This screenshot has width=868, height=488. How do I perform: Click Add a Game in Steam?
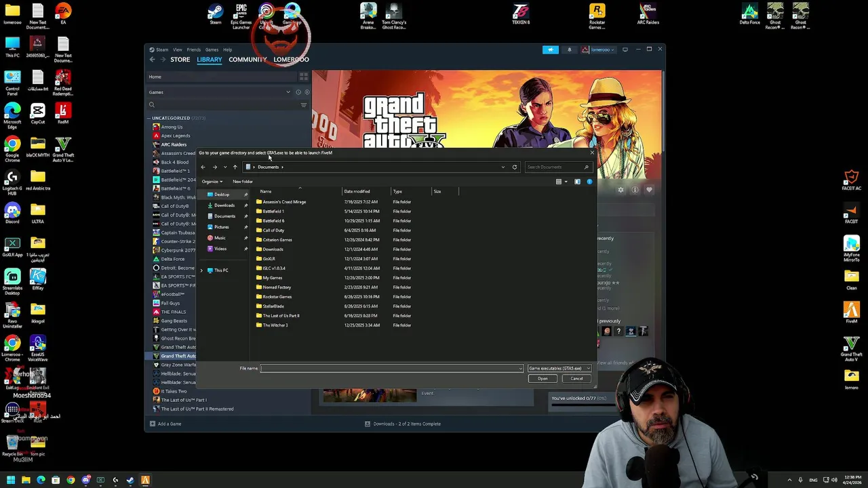pyautogui.click(x=165, y=424)
